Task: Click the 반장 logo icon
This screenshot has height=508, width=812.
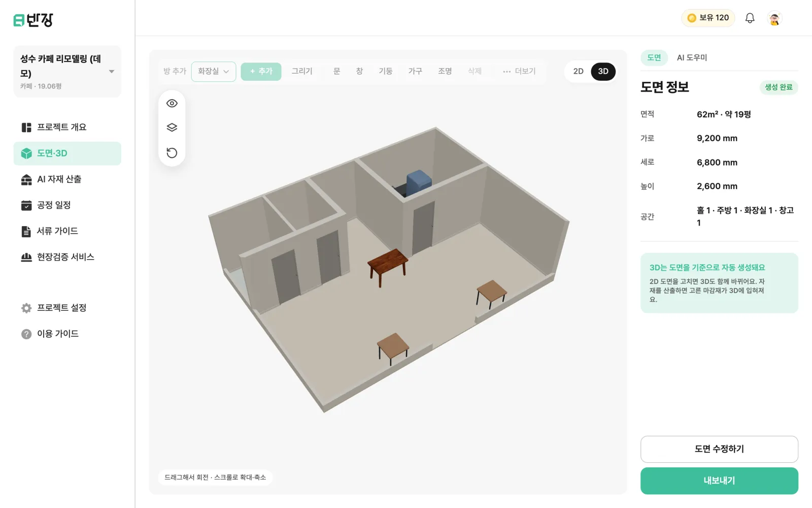Action: (x=33, y=20)
